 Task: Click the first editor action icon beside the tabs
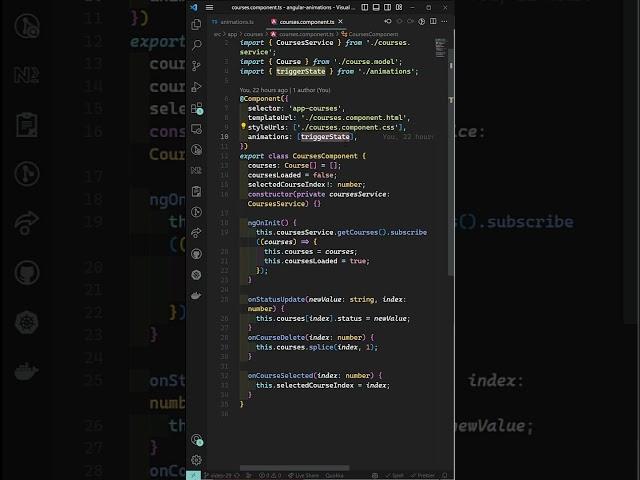point(387,21)
